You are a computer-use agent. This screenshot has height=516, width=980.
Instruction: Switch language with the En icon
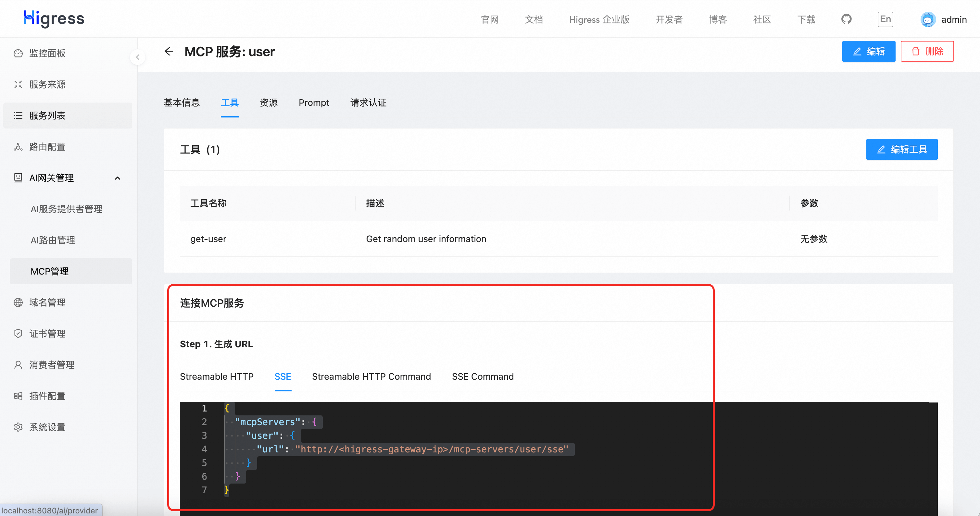[885, 19]
